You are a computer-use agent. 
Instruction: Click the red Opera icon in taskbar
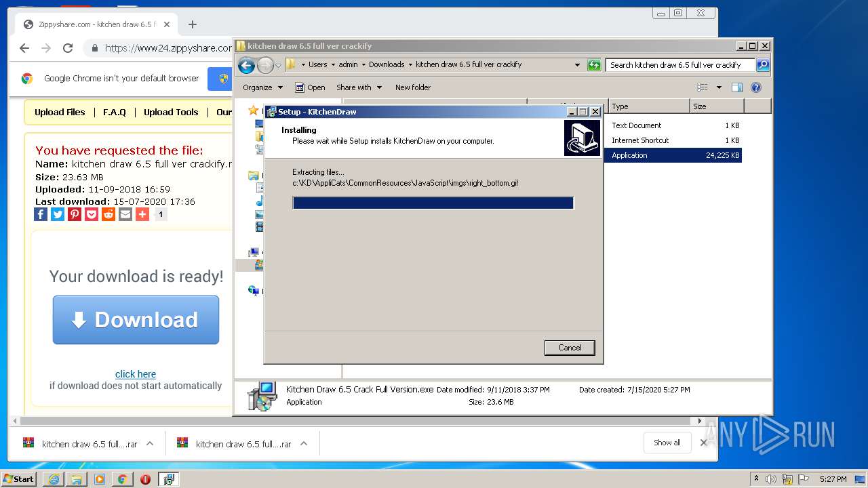pyautogui.click(x=145, y=479)
